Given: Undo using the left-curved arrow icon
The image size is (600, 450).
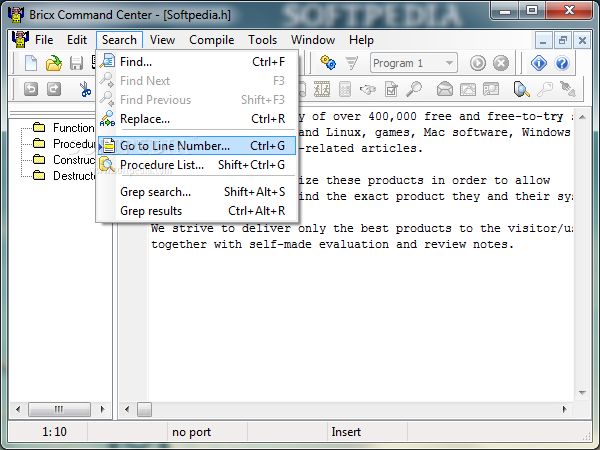Looking at the screenshot, I should 31,89.
